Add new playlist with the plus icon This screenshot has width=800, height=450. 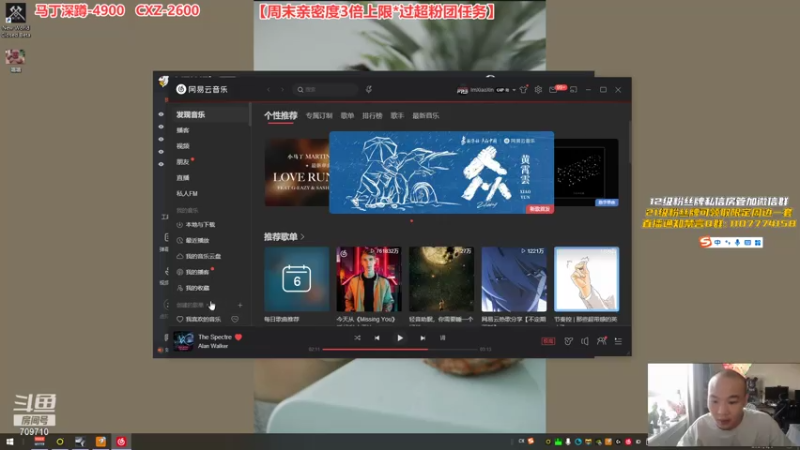click(x=240, y=305)
